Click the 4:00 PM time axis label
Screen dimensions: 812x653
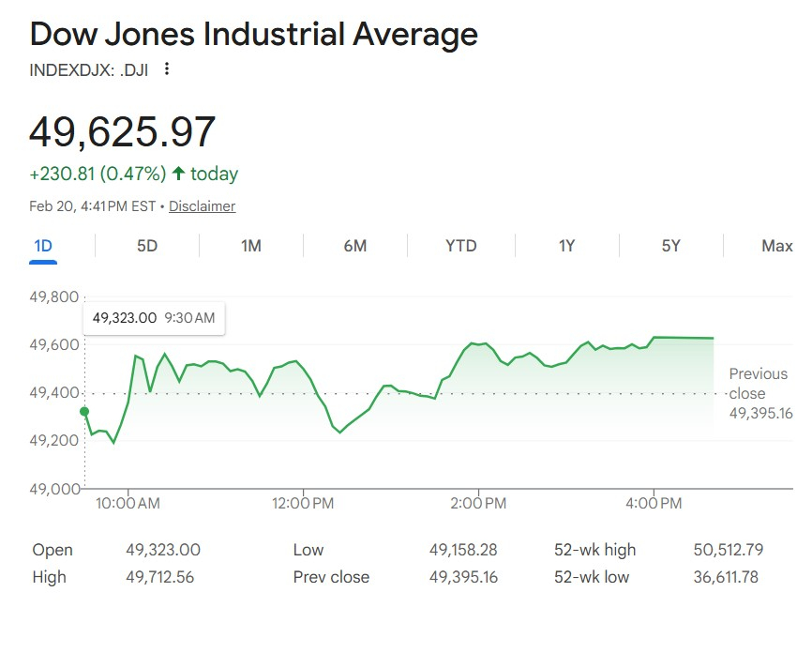pyautogui.click(x=654, y=504)
